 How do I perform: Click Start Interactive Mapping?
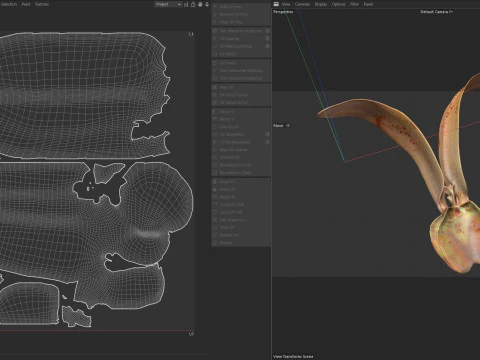(x=241, y=71)
